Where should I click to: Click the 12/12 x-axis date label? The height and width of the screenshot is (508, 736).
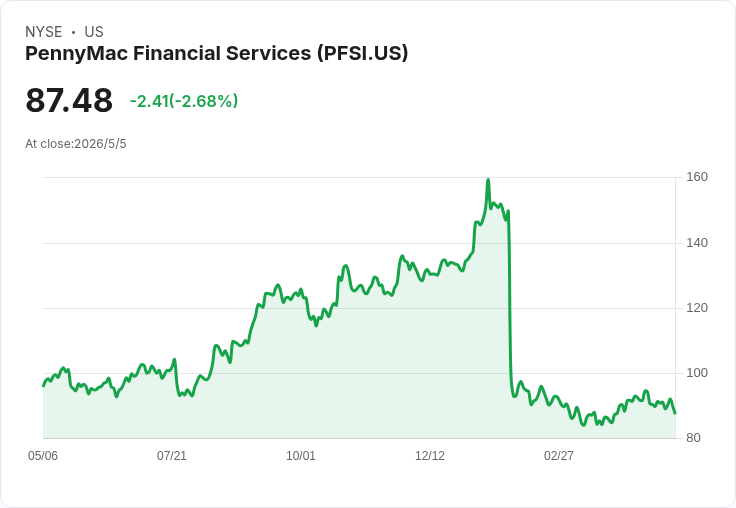(430, 456)
